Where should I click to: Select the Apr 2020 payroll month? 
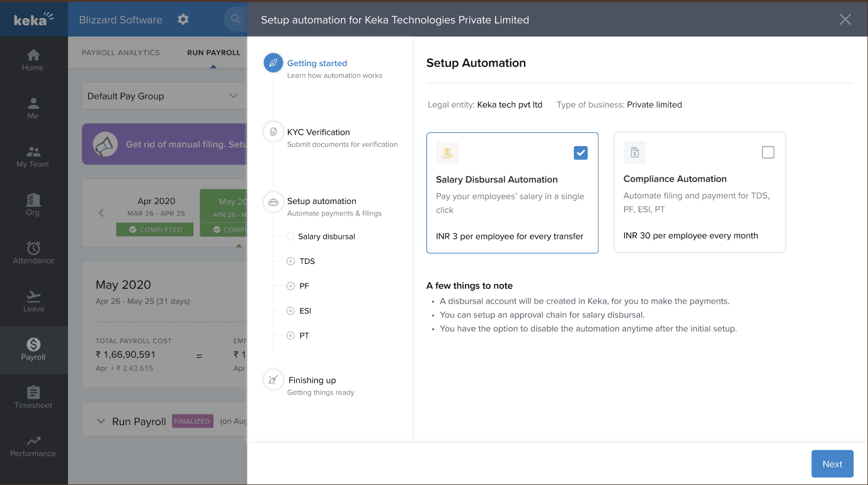pyautogui.click(x=156, y=213)
